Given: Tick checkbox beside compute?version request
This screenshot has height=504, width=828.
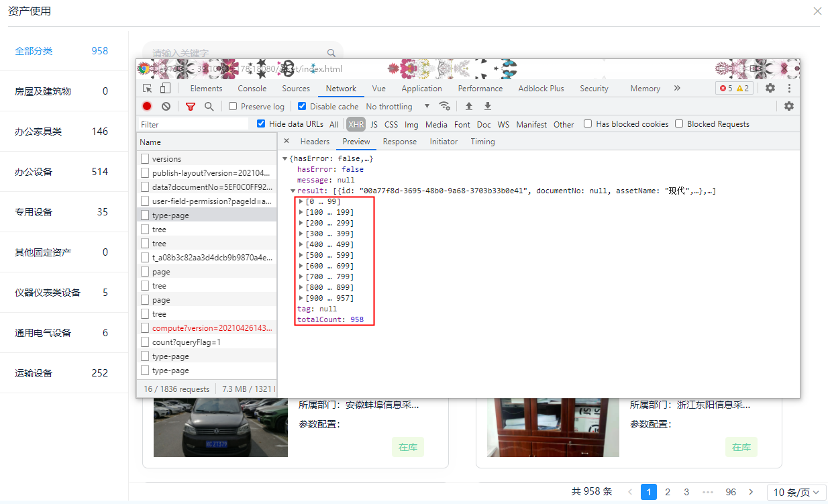Looking at the screenshot, I should click(144, 327).
